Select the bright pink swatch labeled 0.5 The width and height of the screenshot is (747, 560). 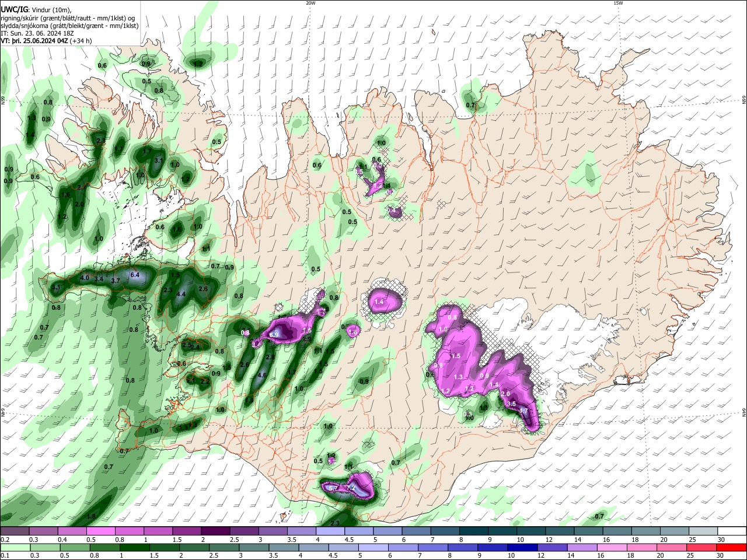pyautogui.click(x=100, y=531)
